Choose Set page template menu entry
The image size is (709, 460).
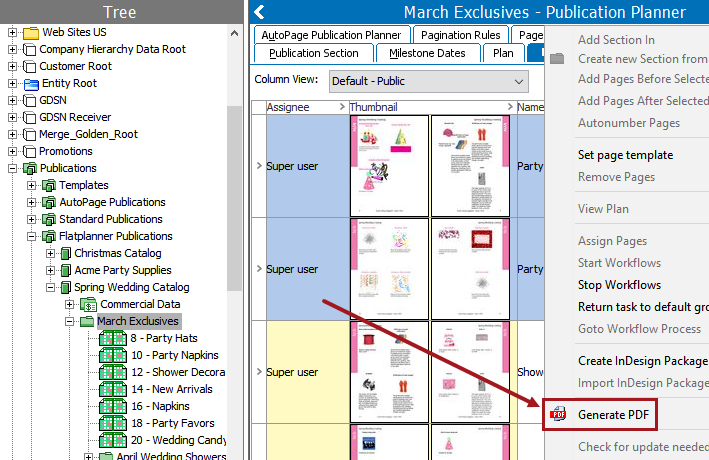[x=625, y=155]
